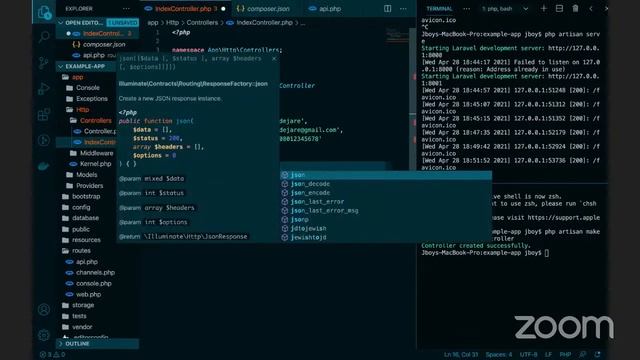Click Controllers in the breadcrumb path
The width and height of the screenshot is (640, 360).
pos(202,23)
